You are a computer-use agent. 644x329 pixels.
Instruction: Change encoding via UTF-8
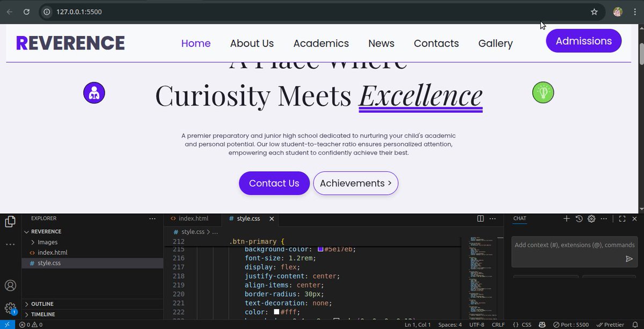point(477,325)
